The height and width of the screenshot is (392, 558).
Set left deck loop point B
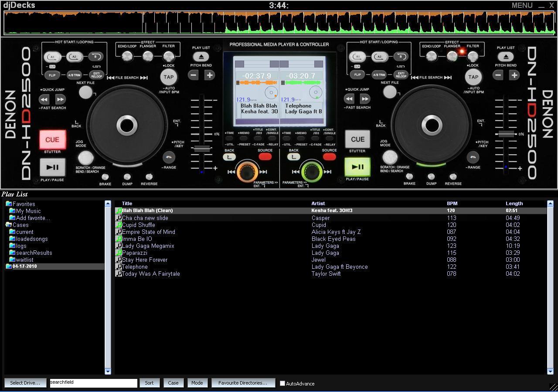[96, 57]
